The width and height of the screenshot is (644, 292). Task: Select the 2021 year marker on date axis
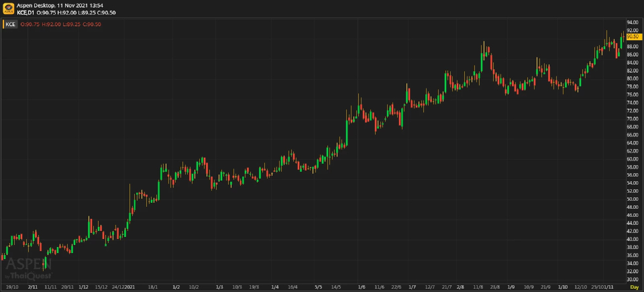tap(129, 287)
